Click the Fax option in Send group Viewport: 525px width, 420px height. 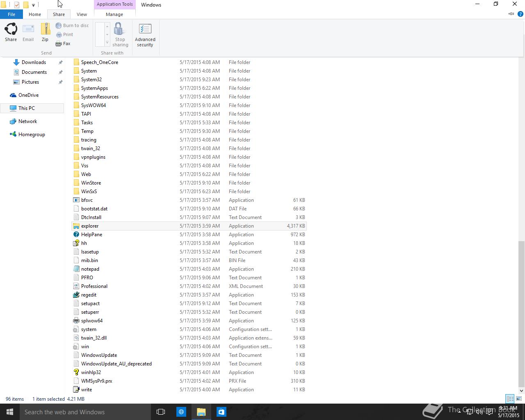click(x=63, y=43)
